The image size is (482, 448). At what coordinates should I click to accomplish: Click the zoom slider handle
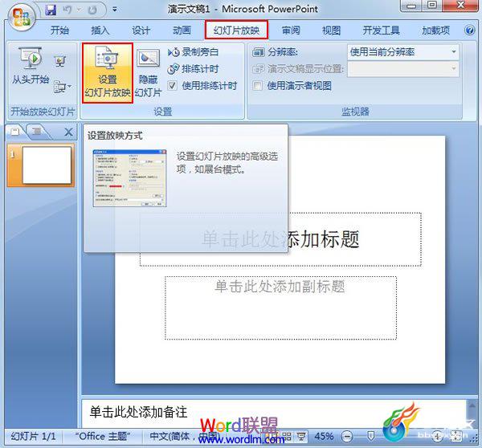tap(371, 436)
